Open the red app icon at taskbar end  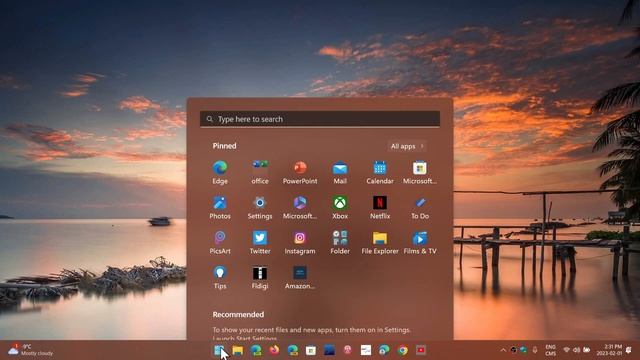[421, 350]
